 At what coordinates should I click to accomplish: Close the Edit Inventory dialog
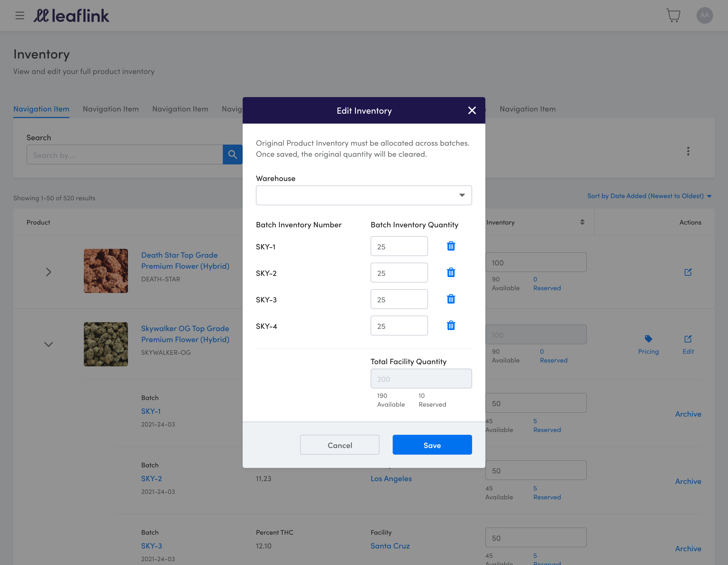click(x=472, y=110)
